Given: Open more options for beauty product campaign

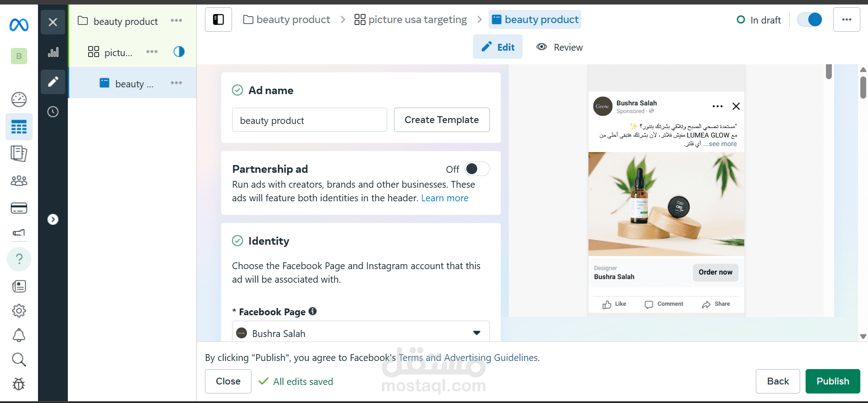Looking at the screenshot, I should click(176, 20).
